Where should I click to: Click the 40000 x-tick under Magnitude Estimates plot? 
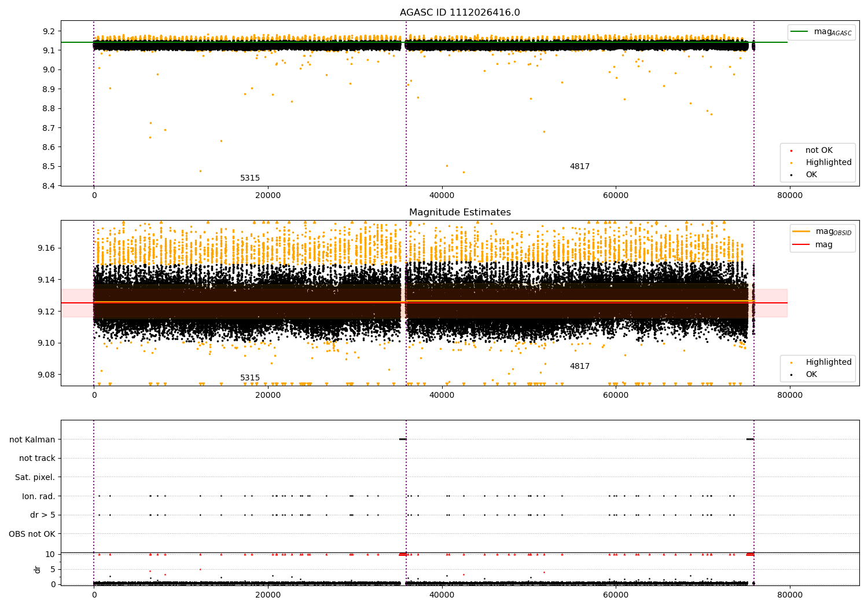[x=442, y=395]
